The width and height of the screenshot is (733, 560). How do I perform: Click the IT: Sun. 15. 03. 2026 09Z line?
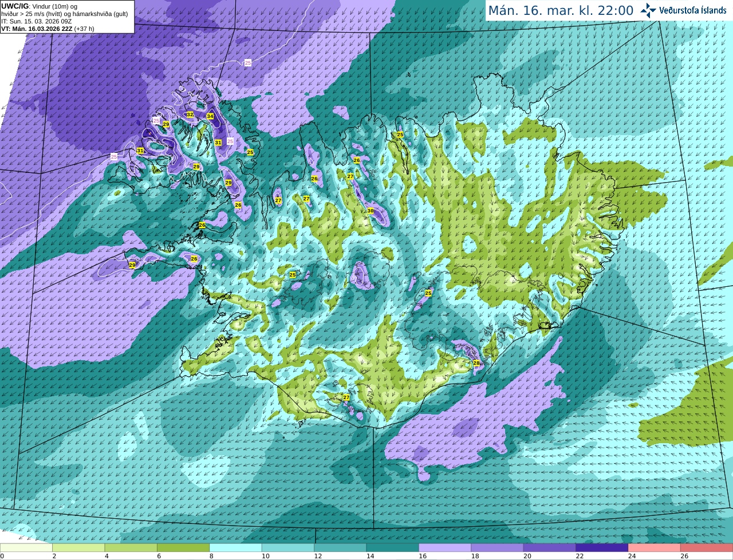pos(36,21)
